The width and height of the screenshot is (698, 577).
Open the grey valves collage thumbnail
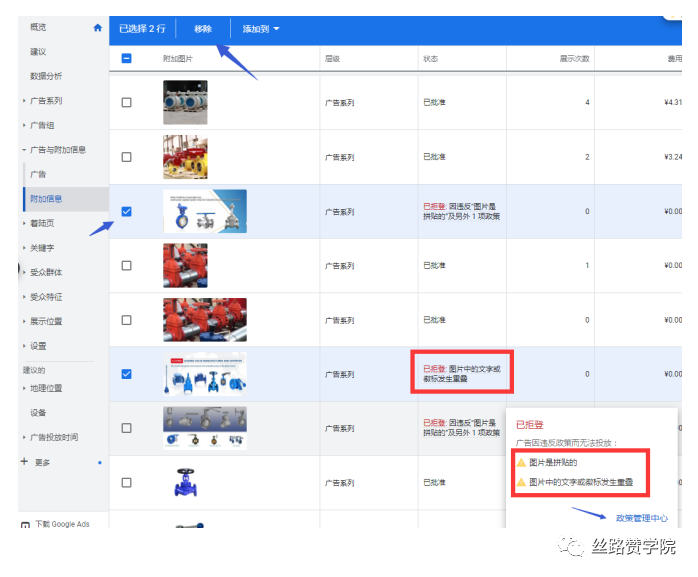coord(205,428)
